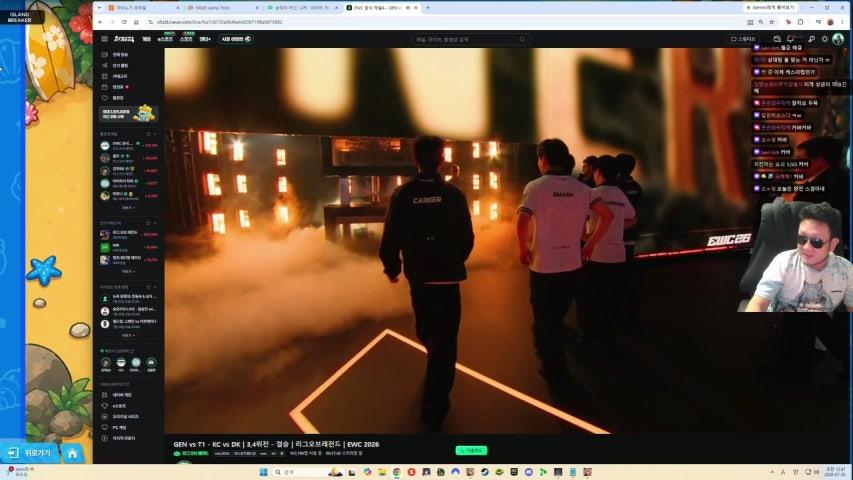Viewport: 853px width, 480px height.
Task: Focus the Chzzk channel search field
Action: [471, 39]
